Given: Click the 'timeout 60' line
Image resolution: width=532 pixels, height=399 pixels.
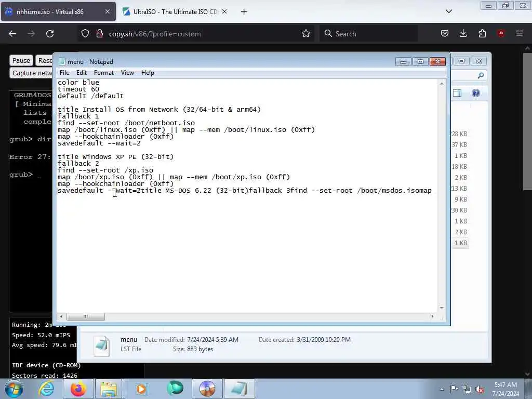Looking at the screenshot, I should pos(78,89).
